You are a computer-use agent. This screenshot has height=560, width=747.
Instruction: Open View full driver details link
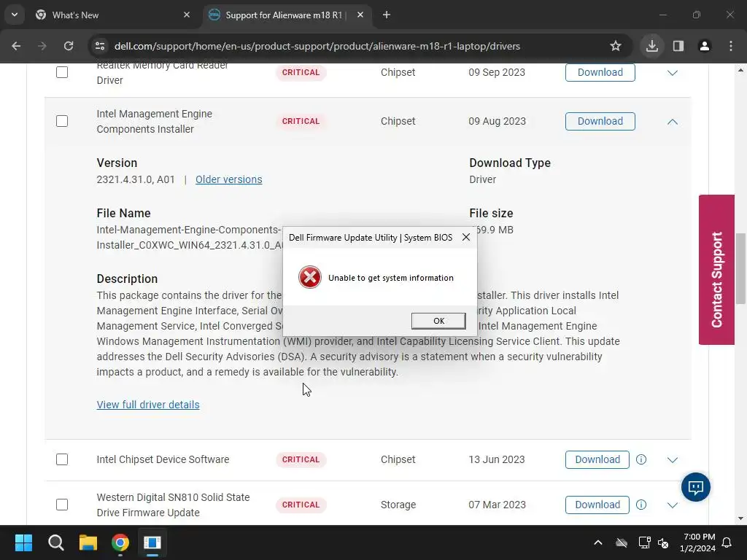point(148,405)
